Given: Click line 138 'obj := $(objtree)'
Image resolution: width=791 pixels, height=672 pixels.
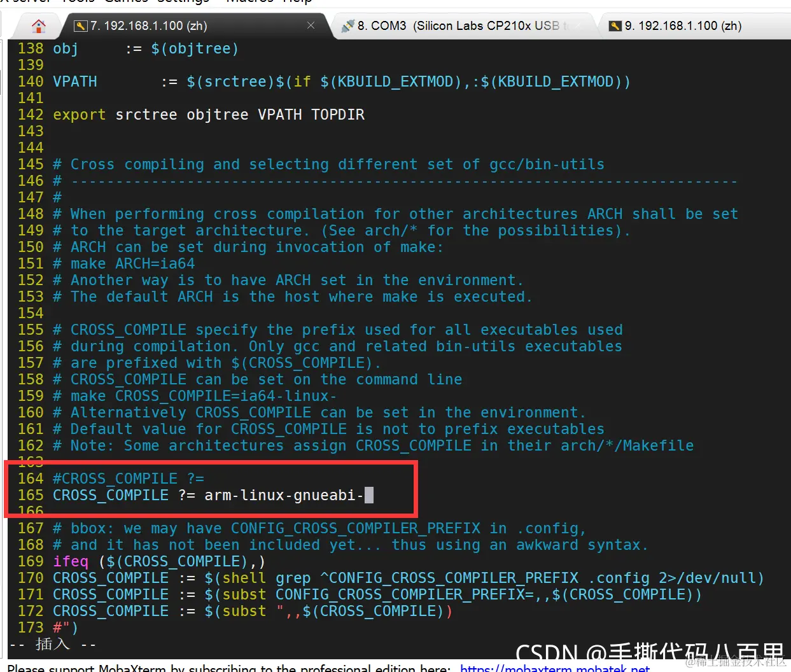Looking at the screenshot, I should 146,49.
